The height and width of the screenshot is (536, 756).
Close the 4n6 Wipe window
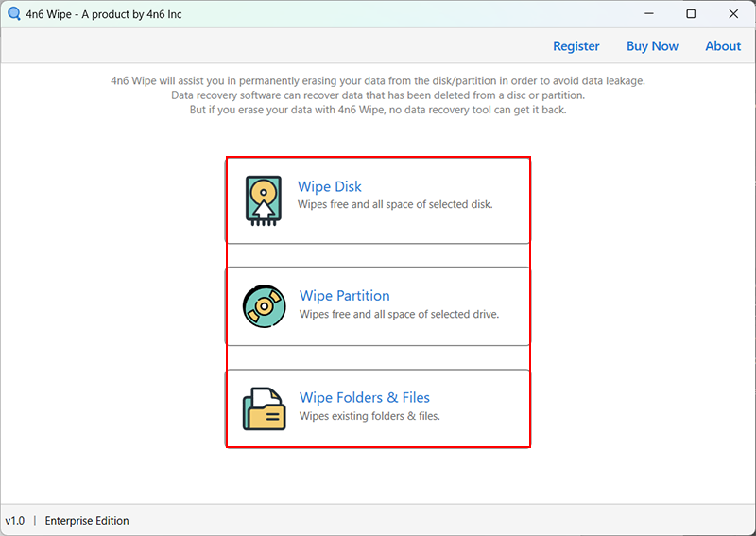[x=733, y=13]
